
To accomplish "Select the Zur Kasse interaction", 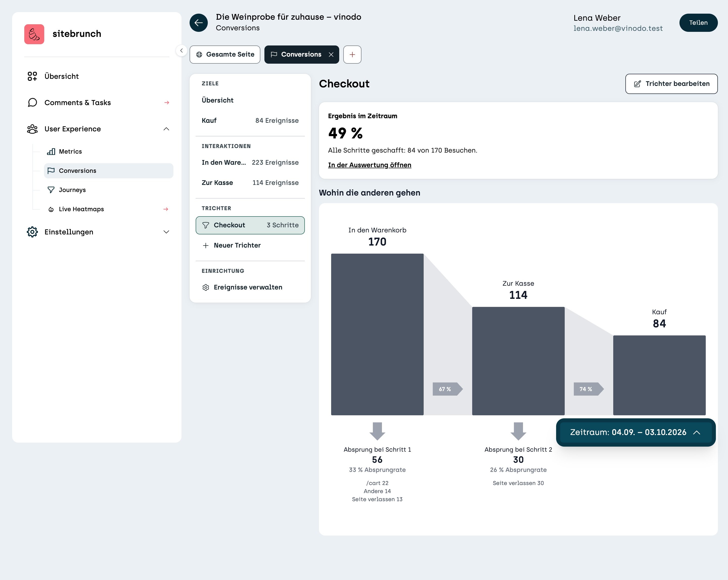I will (x=250, y=183).
